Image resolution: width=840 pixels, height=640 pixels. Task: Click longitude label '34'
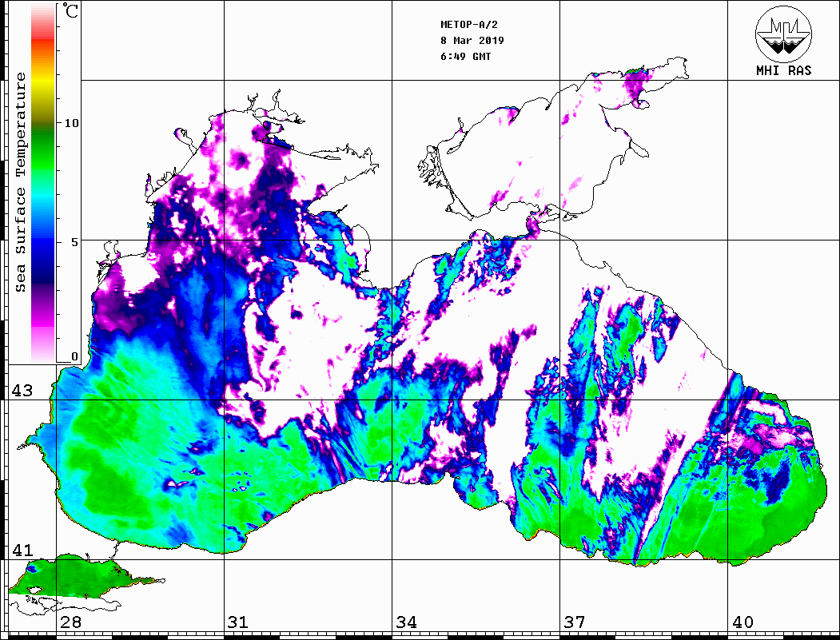(x=407, y=622)
